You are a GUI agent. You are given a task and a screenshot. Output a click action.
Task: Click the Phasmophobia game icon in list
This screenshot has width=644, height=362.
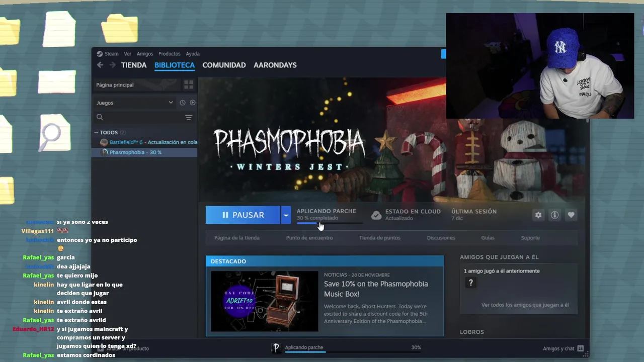point(105,152)
